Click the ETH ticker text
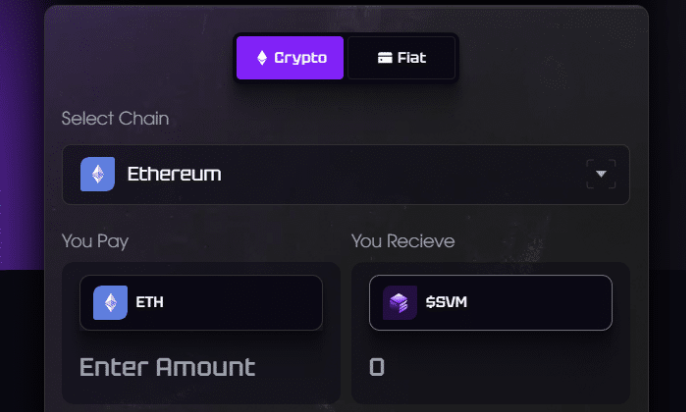The width and height of the screenshot is (686, 412). 150,302
